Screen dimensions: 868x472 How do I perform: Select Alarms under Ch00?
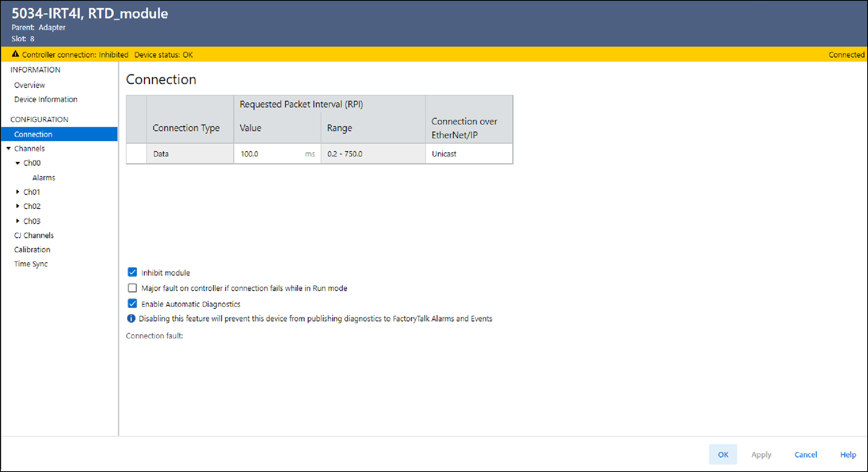(44, 177)
